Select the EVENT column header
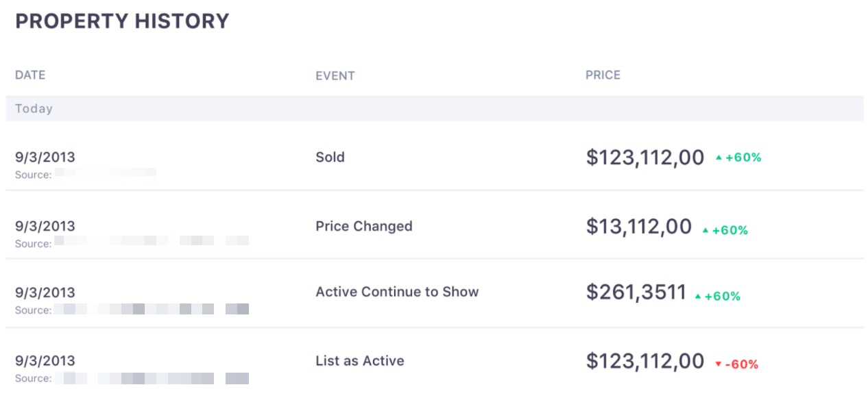The width and height of the screenshot is (868, 398). click(335, 76)
